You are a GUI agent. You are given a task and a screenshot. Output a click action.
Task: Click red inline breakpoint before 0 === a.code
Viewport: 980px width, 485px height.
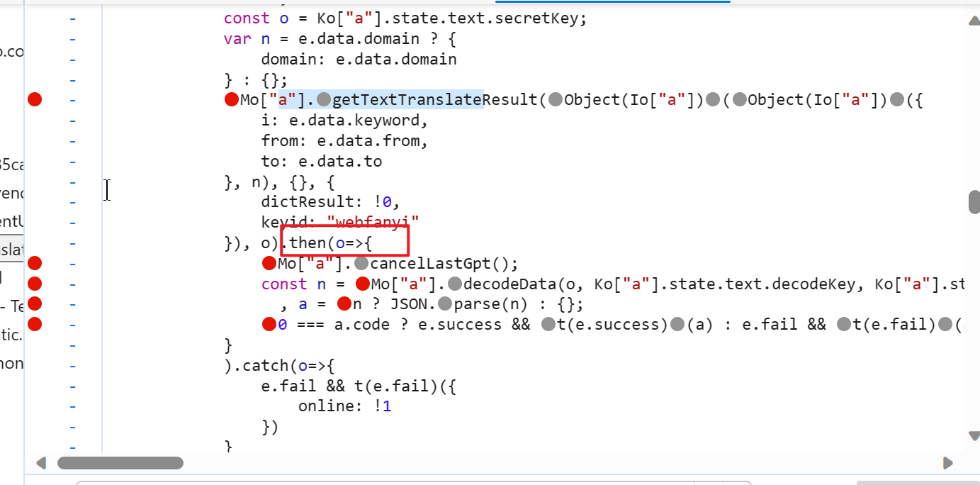click(269, 325)
